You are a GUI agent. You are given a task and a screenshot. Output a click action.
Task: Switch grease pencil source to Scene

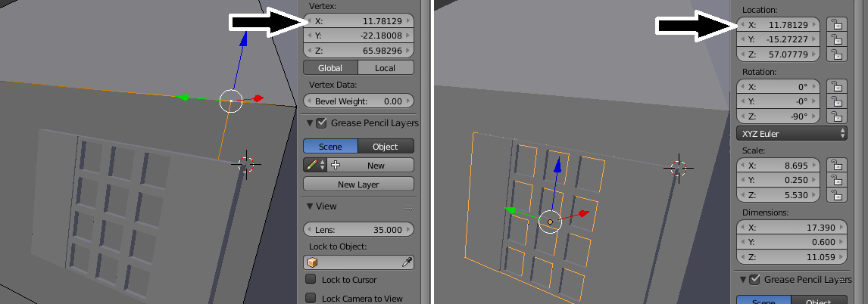pyautogui.click(x=330, y=147)
